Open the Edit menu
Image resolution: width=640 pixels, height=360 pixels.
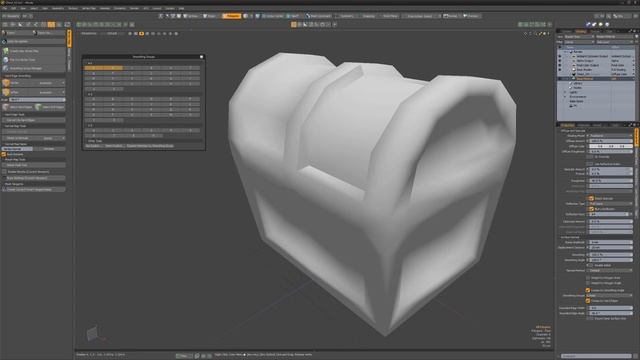pyautogui.click(x=13, y=8)
